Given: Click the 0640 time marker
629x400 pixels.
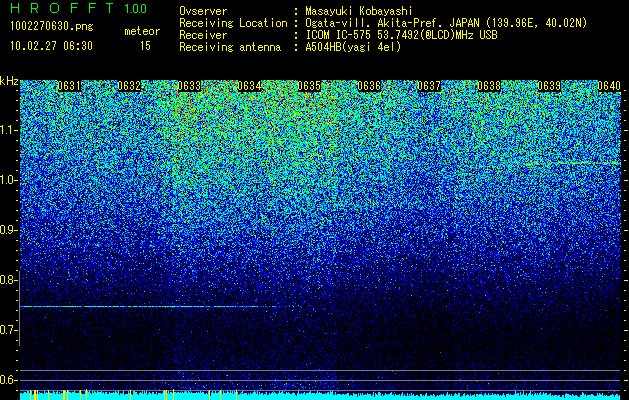Looking at the screenshot, I should pos(609,86).
